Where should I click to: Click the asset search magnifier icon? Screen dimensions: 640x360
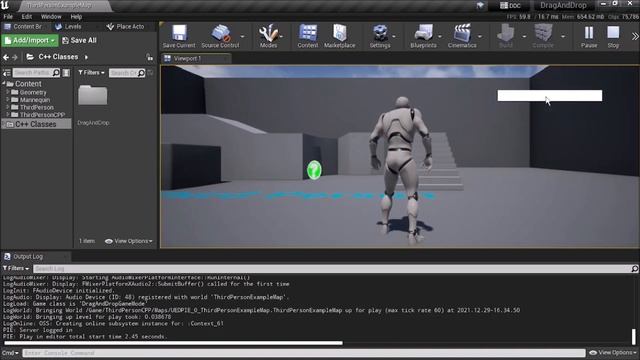[x=141, y=73]
